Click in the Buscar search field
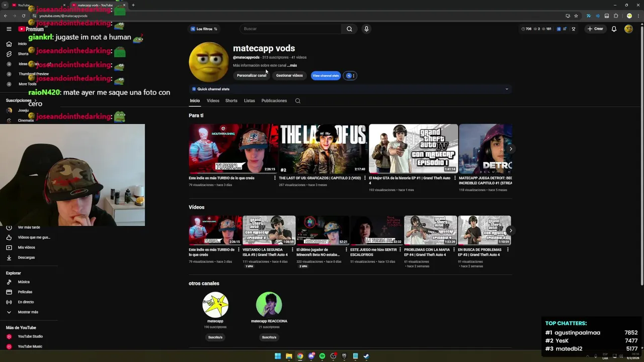The height and width of the screenshot is (362, 644). tap(291, 29)
